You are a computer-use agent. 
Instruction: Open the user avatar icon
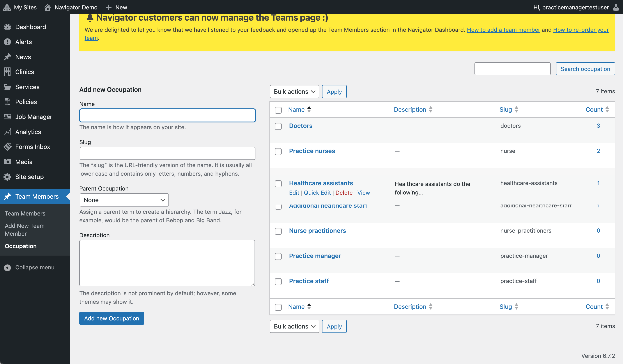[616, 7]
